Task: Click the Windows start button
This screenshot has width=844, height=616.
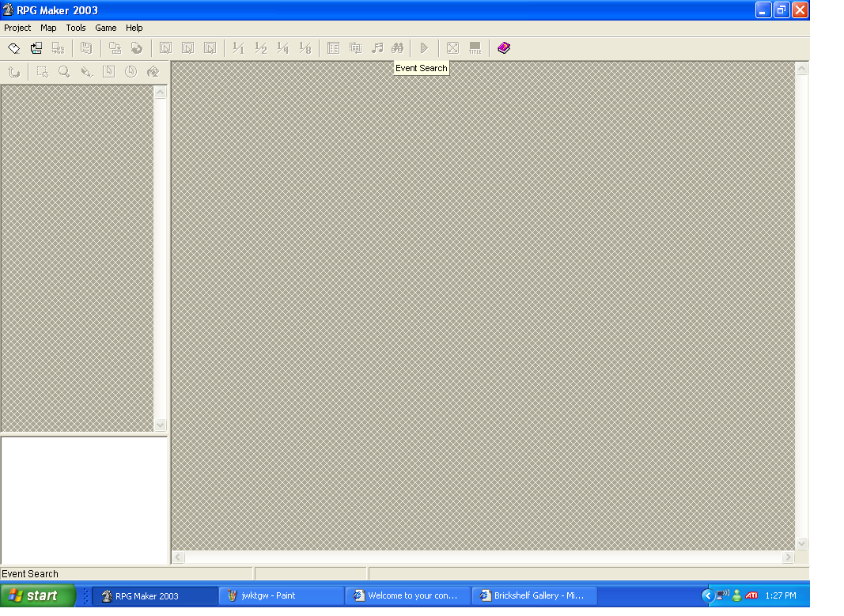Action: 38,595
